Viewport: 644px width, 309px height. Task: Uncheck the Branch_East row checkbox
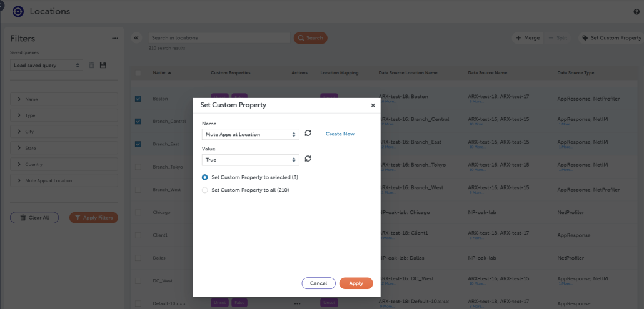coord(138,144)
